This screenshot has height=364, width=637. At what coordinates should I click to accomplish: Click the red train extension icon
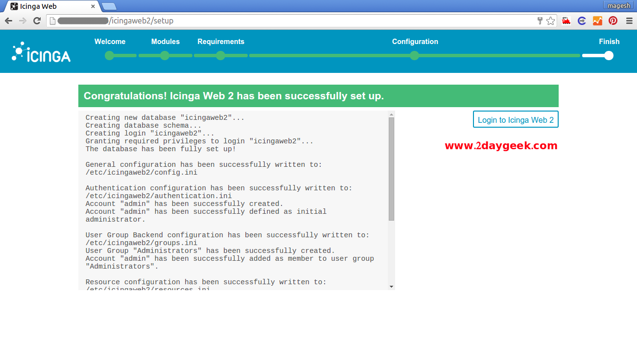566,21
